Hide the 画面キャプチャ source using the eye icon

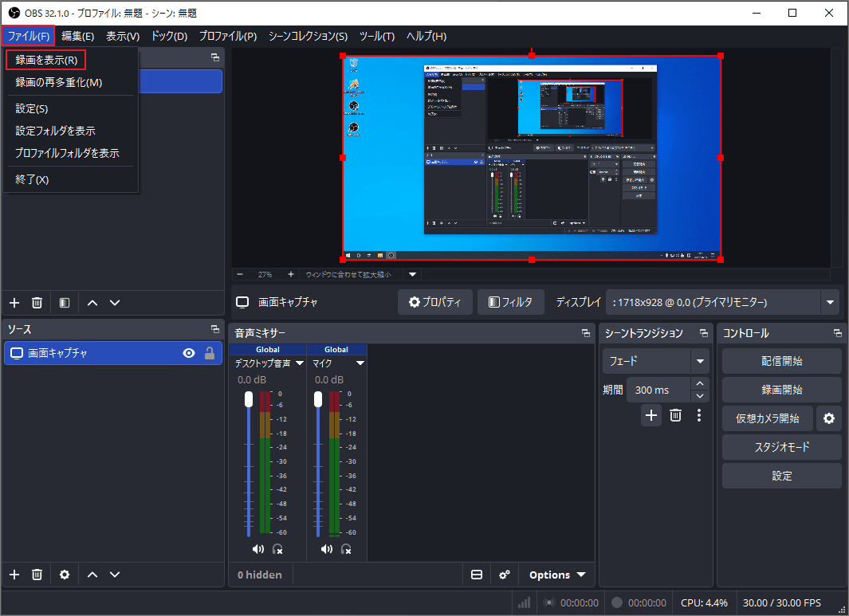click(x=189, y=354)
